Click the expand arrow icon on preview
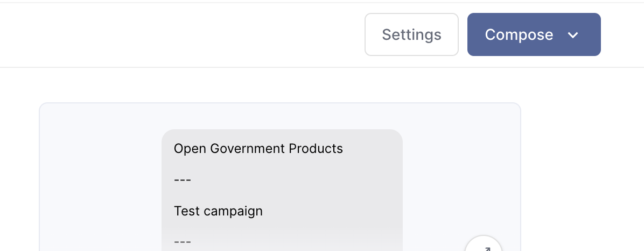 coord(484,248)
